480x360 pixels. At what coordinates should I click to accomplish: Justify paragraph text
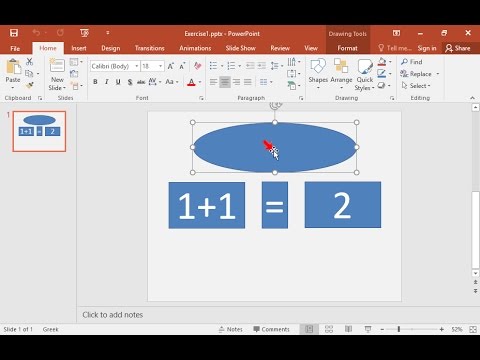(x=248, y=82)
